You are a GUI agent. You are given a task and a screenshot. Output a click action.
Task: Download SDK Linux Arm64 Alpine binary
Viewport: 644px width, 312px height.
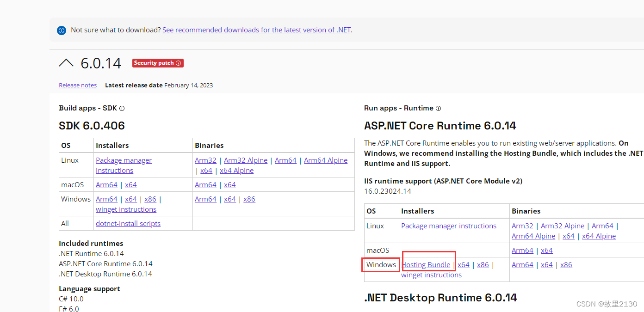pos(326,160)
